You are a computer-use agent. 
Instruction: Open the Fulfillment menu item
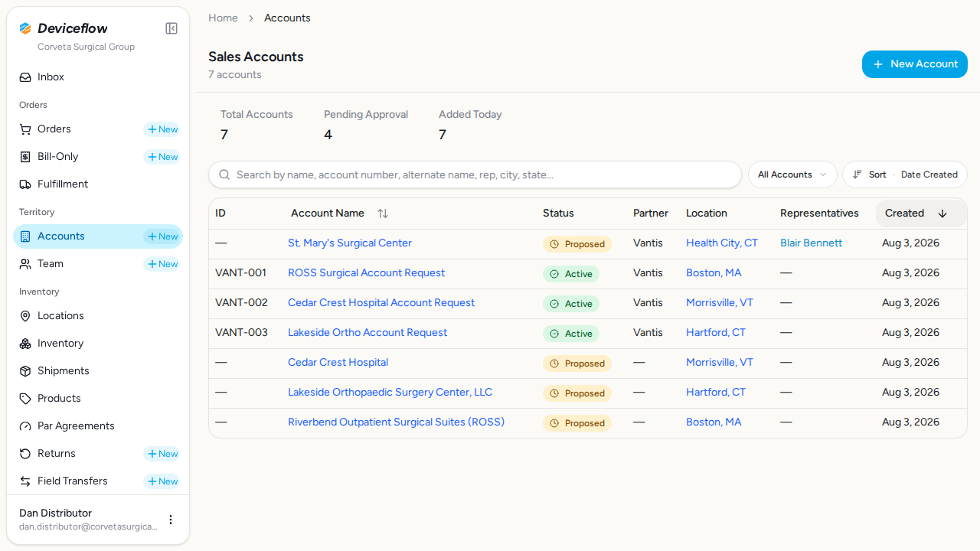pos(98,184)
